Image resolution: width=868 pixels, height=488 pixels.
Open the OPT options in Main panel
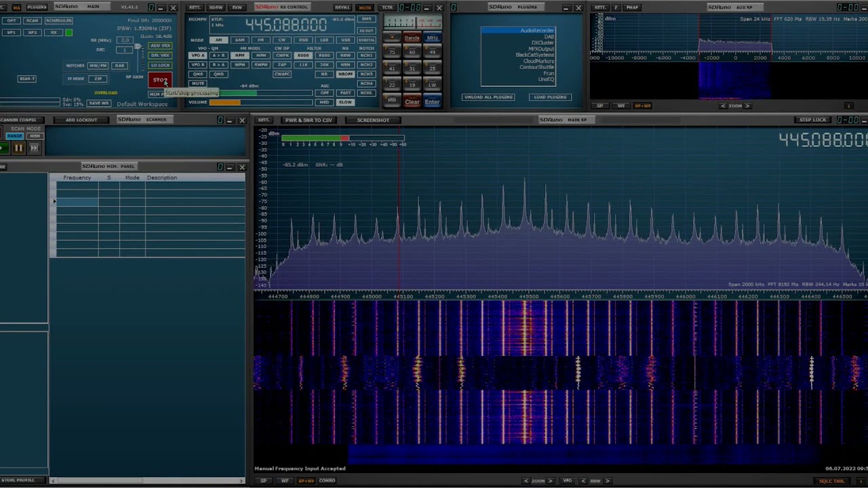point(11,21)
